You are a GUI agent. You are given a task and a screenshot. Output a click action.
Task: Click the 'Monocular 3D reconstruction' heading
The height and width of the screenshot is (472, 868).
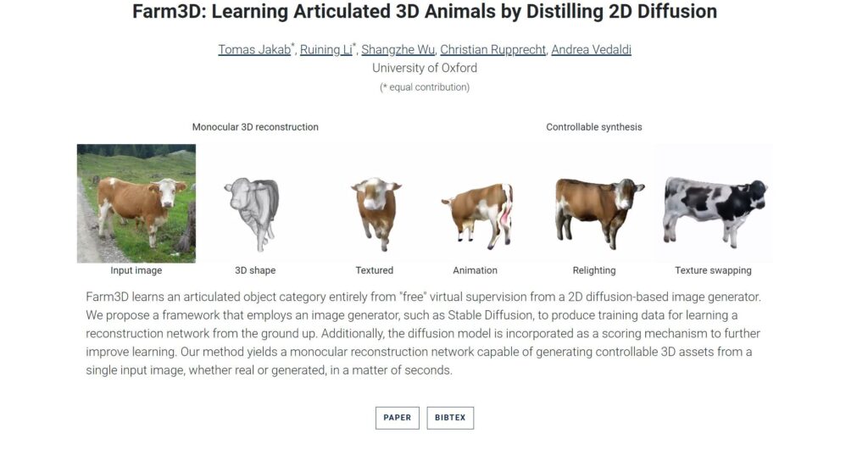(255, 127)
